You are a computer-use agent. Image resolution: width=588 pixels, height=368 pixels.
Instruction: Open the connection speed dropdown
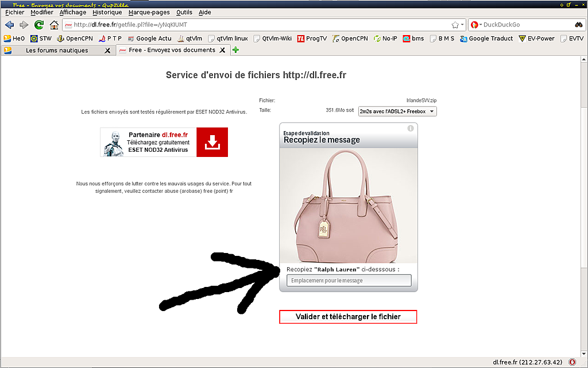pos(397,112)
